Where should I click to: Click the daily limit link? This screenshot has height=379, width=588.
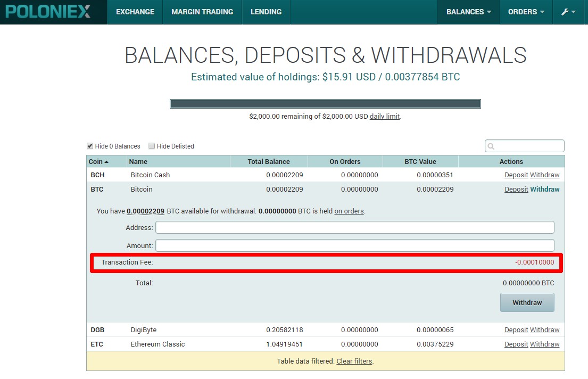point(384,116)
